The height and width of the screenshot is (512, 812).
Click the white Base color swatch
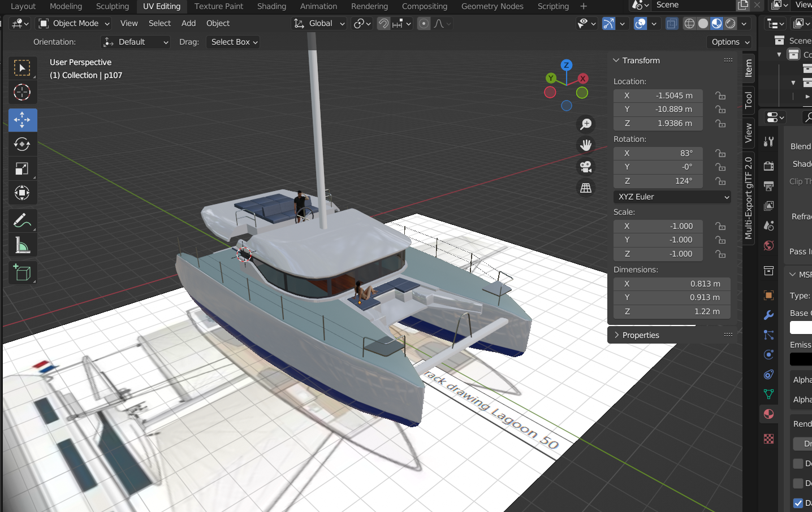[x=801, y=328]
